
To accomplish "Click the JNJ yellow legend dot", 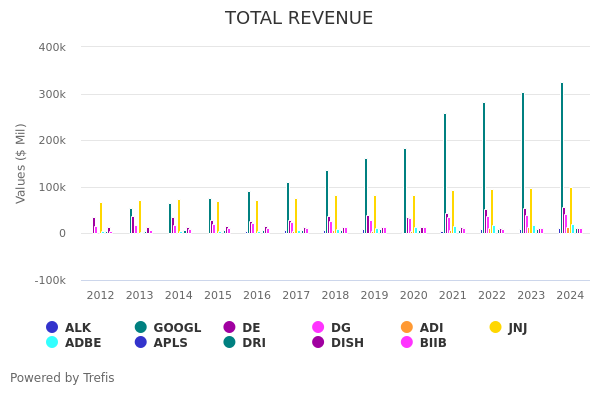I will tap(496, 328).
